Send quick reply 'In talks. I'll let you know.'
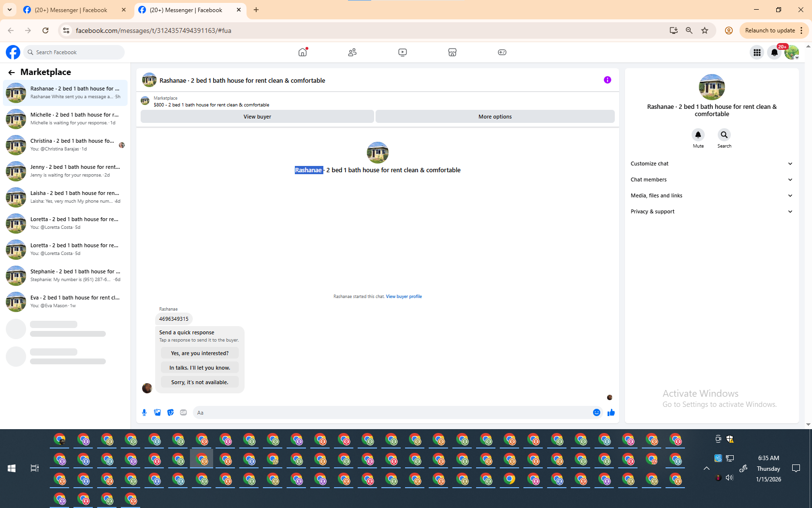 (x=200, y=368)
